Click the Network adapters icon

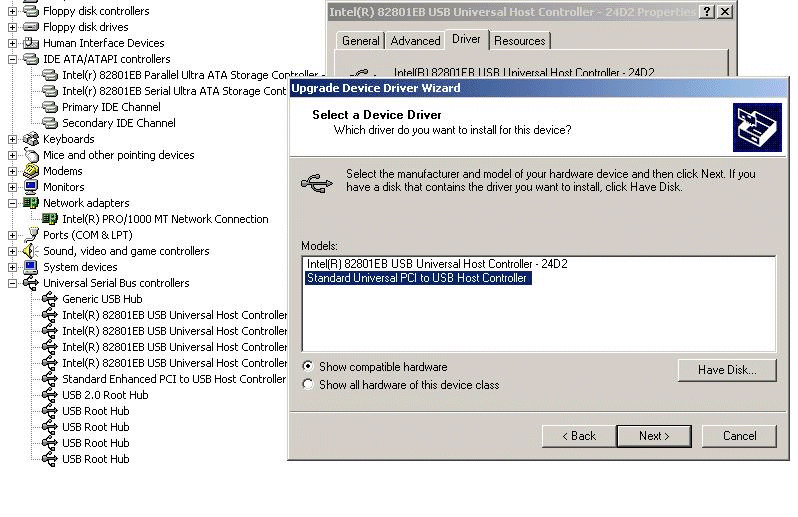(30, 203)
